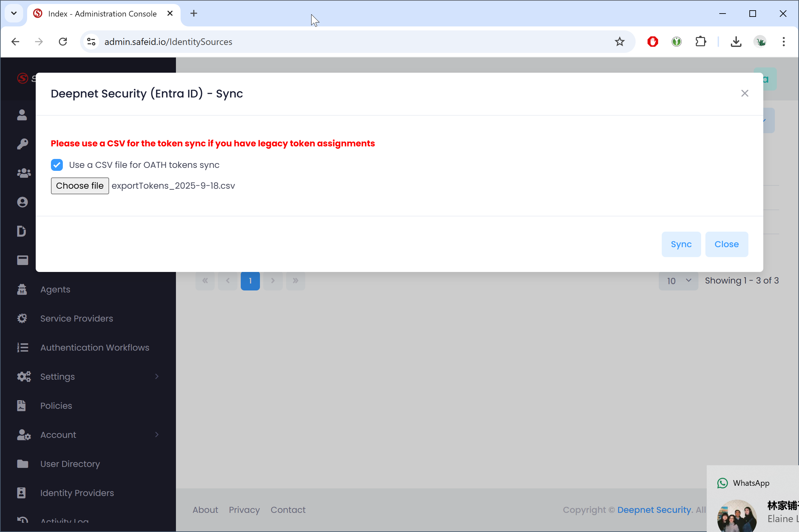This screenshot has width=799, height=532.
Task: Open the browser extensions puzzle icon
Action: [700, 42]
